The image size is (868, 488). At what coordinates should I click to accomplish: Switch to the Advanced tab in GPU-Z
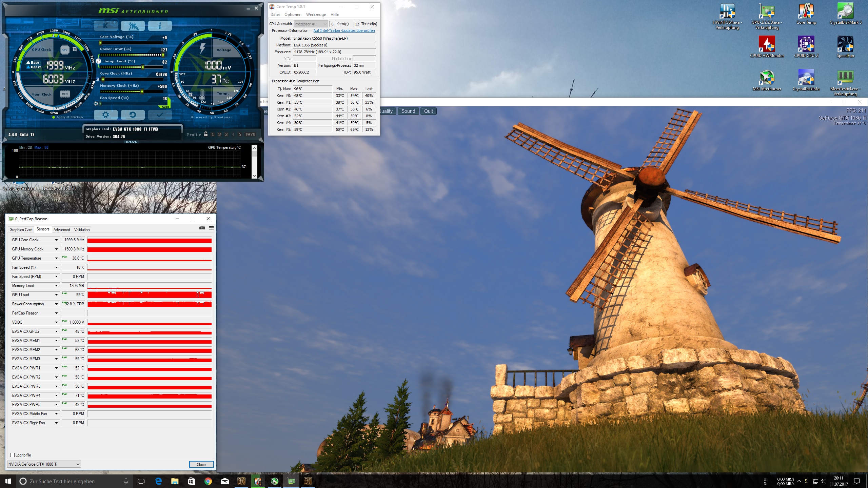(62, 230)
